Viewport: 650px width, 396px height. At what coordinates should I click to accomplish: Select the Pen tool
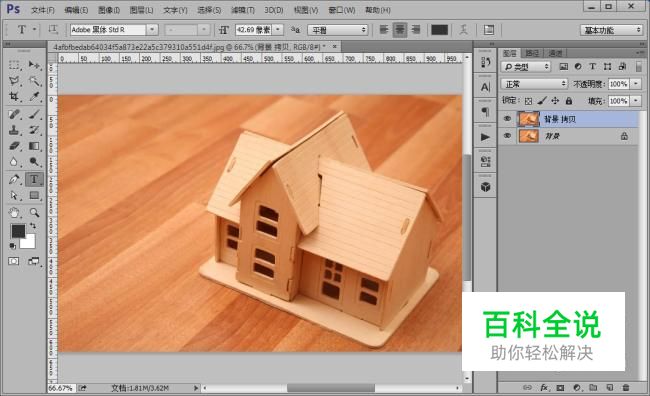click(14, 180)
